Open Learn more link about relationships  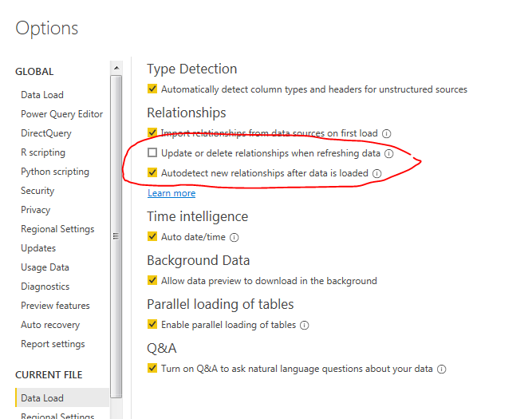(x=171, y=193)
